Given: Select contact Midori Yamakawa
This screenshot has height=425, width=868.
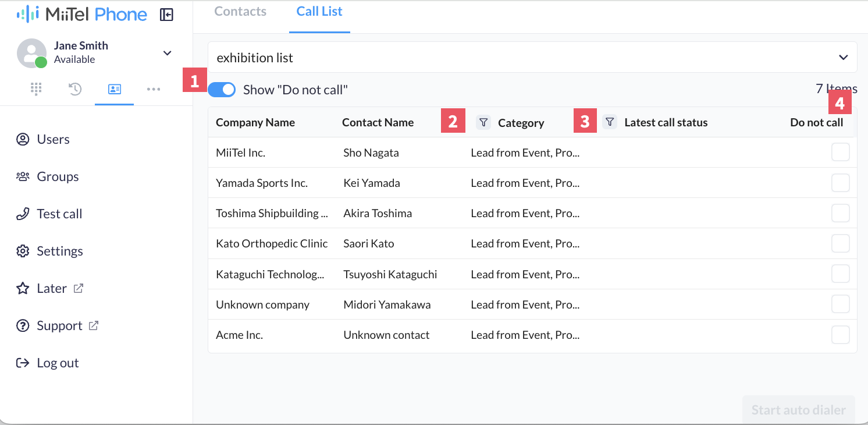Looking at the screenshot, I should tap(387, 304).
